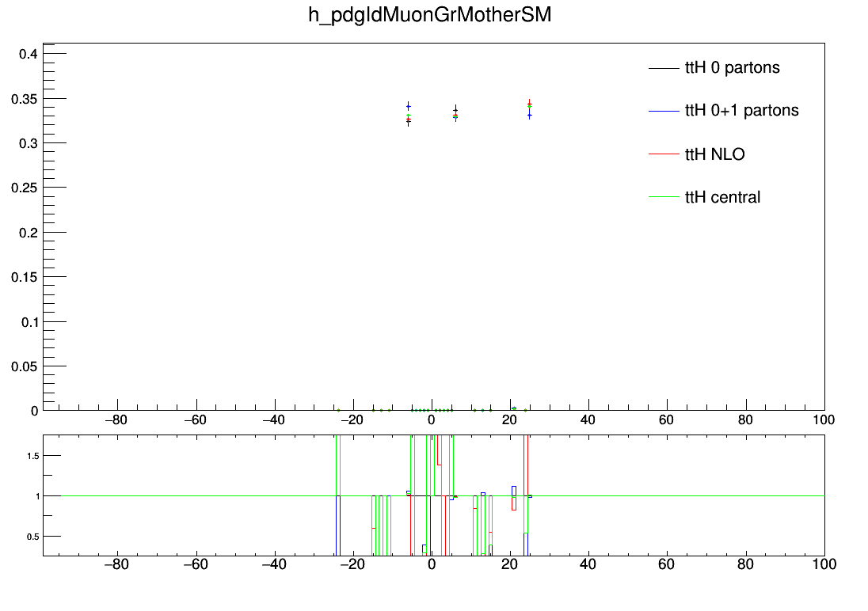Click the −80 label on ratio panel x-axis
This screenshot has width=868, height=611.
(116, 564)
